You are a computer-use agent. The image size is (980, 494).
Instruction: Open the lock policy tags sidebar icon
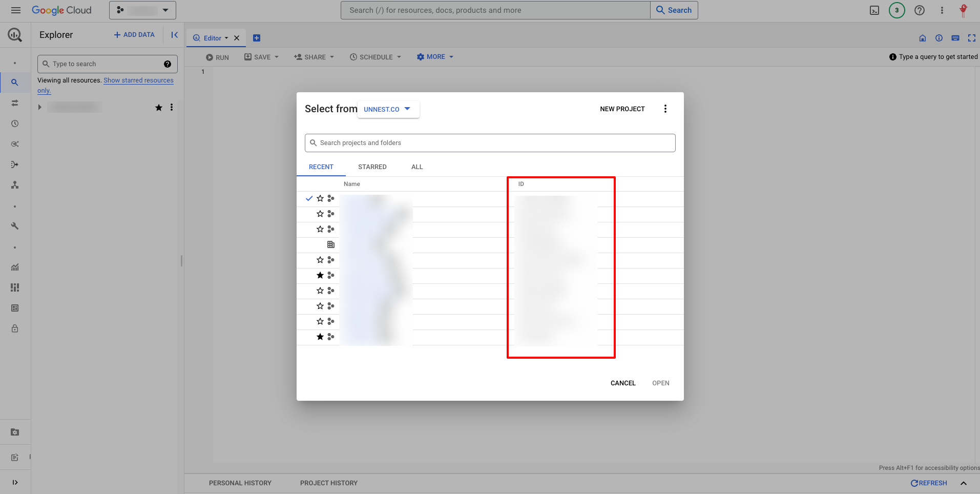click(15, 328)
